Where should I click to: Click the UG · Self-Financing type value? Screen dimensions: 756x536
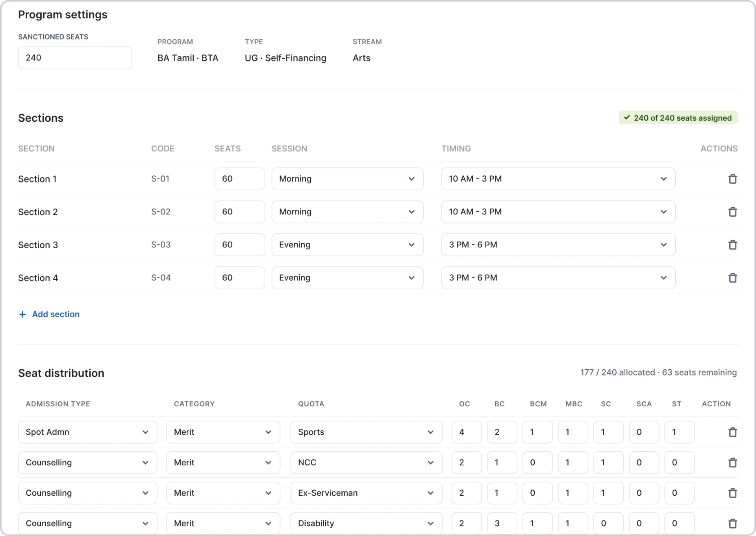pyautogui.click(x=285, y=58)
